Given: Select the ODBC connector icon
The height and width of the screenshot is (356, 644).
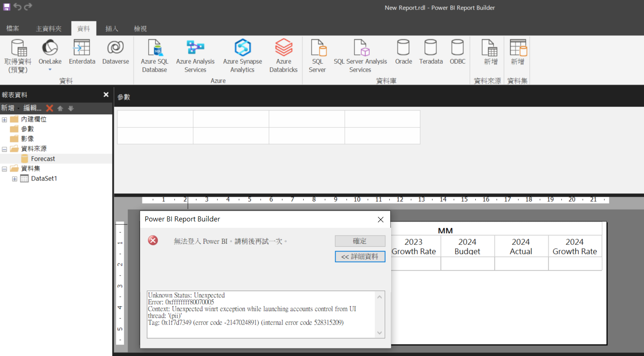Looking at the screenshot, I should click(x=458, y=52).
